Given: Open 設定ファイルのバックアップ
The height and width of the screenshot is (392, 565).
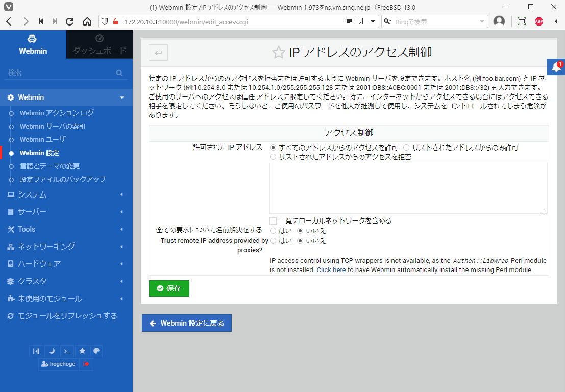Looking at the screenshot, I should [63, 179].
